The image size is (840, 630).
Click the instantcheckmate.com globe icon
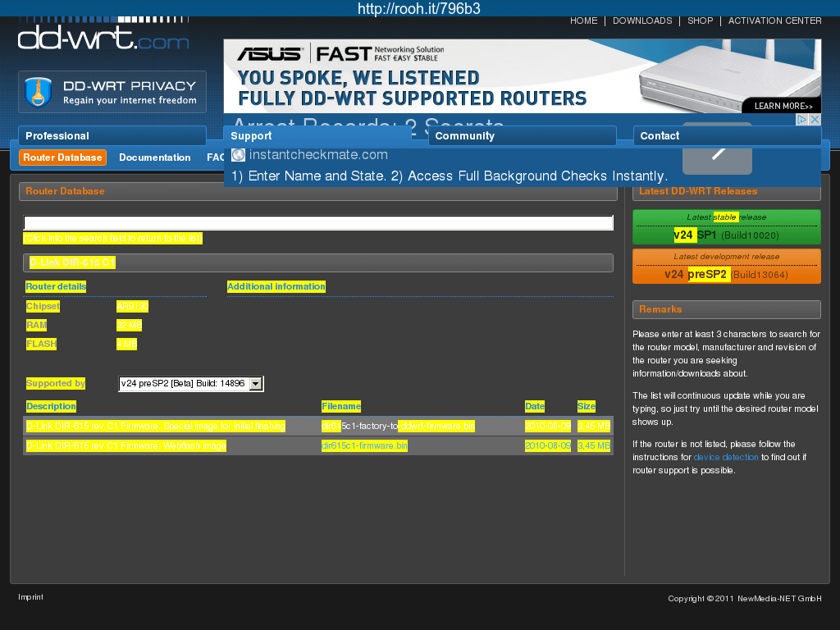pos(238,155)
